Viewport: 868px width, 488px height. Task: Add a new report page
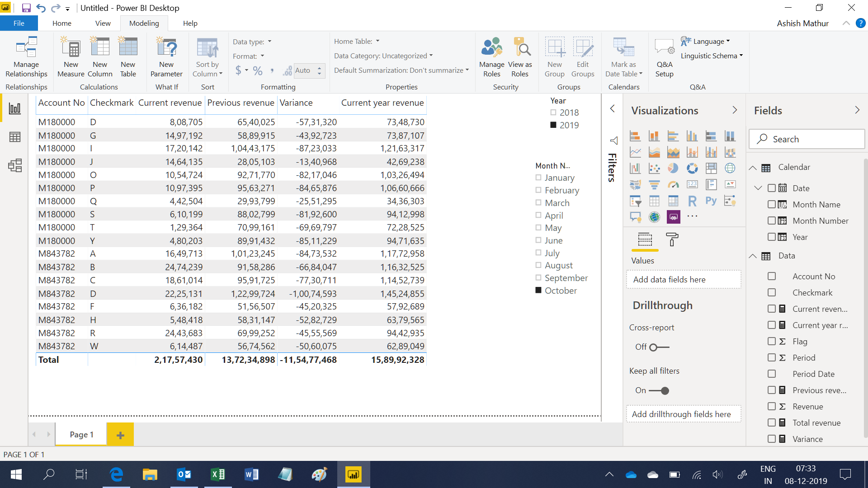coord(120,435)
